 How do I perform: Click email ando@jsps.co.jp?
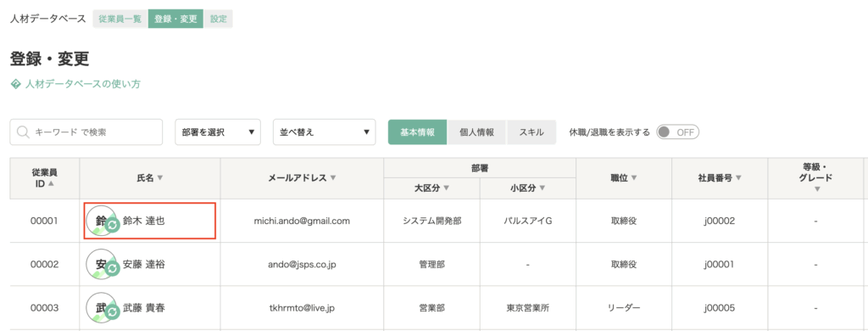pos(302,264)
